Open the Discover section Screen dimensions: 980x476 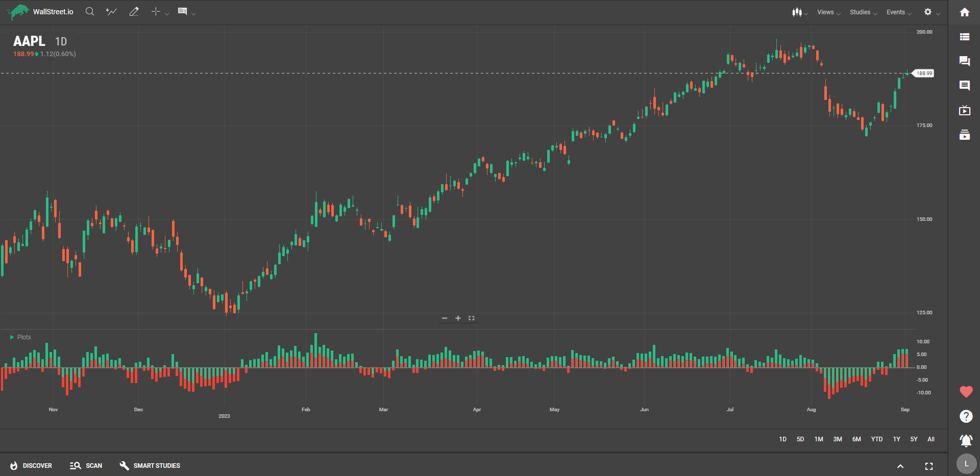tap(31, 466)
